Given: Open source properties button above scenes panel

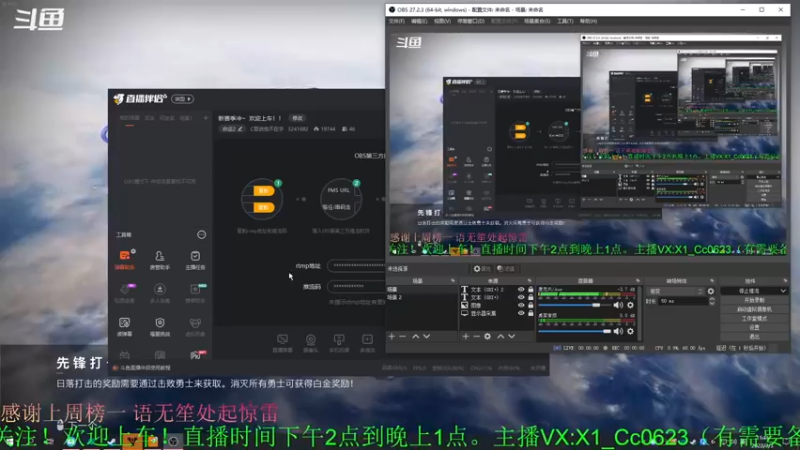Looking at the screenshot, I should [x=481, y=269].
